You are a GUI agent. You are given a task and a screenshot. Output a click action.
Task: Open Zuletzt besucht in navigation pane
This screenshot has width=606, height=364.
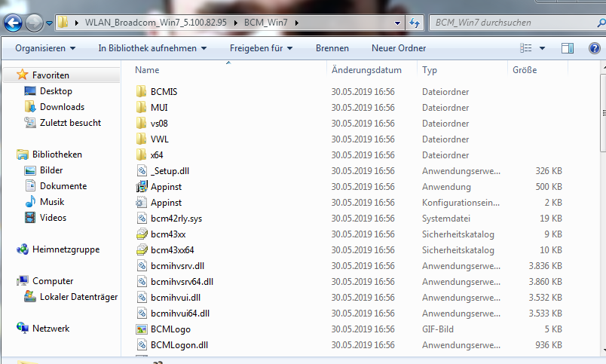70,123
